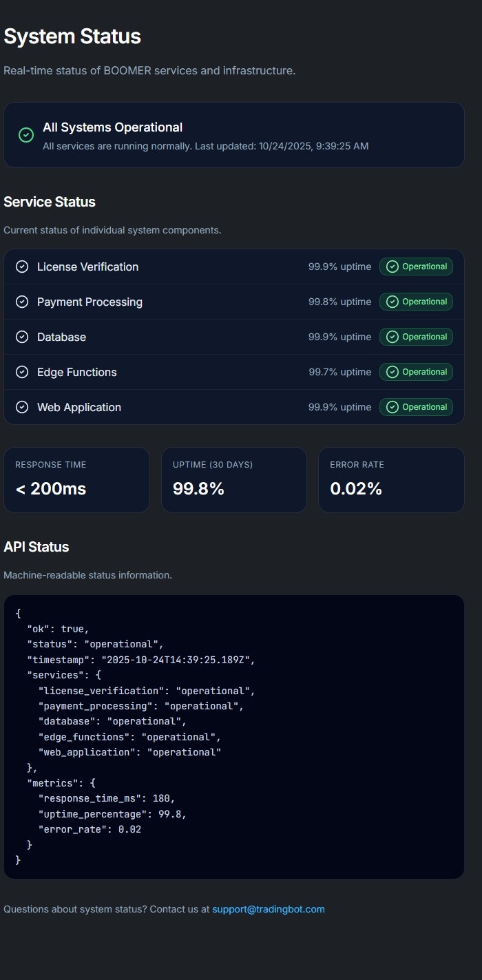
Task: Select the Operational badge for Edge Functions
Action: point(416,372)
